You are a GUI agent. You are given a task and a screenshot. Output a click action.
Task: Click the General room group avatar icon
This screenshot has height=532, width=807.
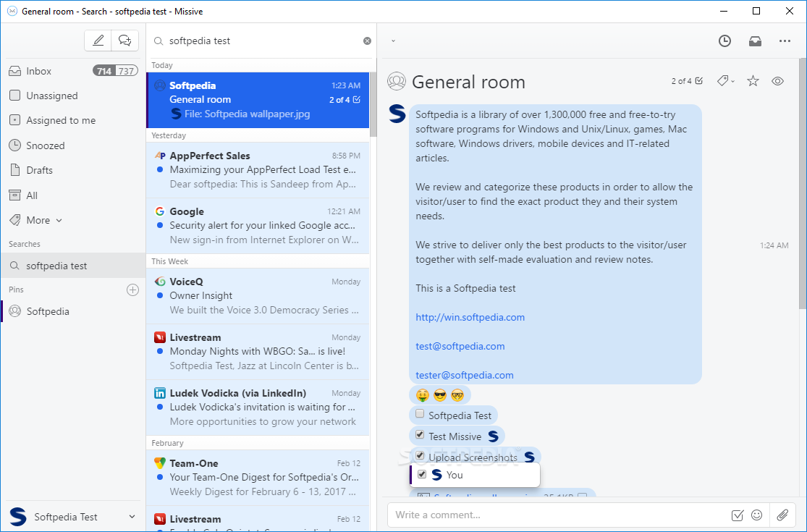pyautogui.click(x=397, y=81)
